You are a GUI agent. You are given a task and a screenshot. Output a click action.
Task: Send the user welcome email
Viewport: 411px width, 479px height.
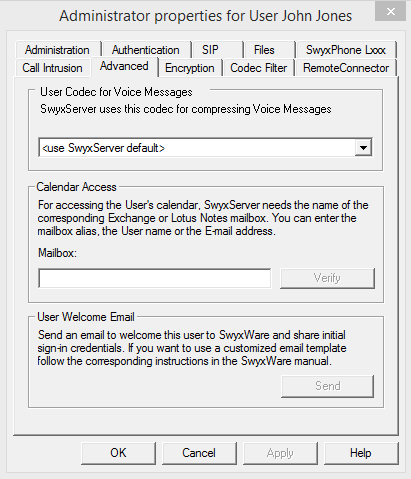(x=327, y=386)
